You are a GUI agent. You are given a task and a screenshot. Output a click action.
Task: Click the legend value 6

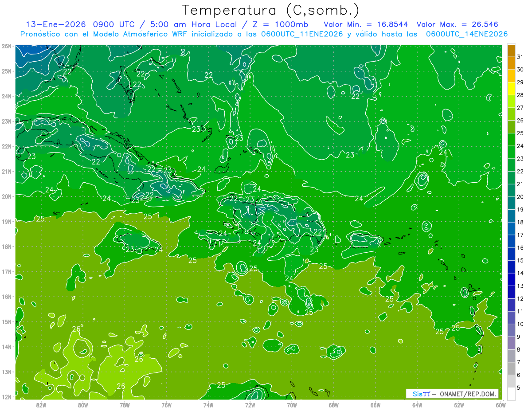[x=520, y=375]
